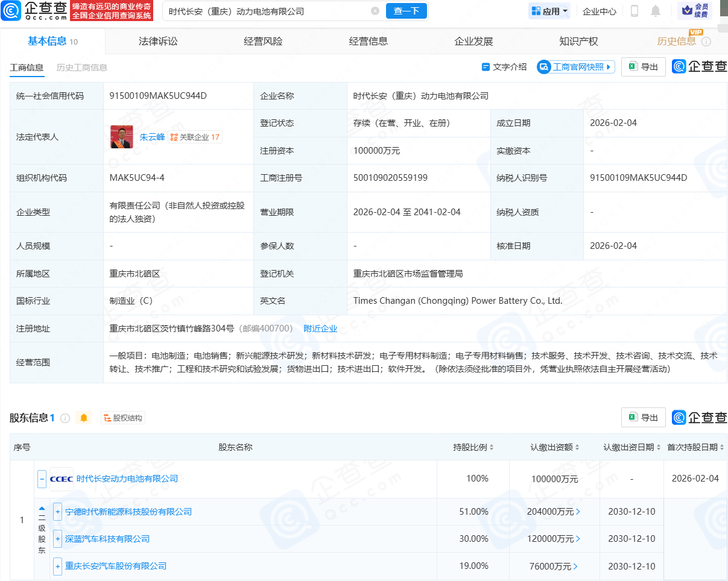Viewport: 728px width, 581px height.
Task: Export shareholder data with the 导出 button
Action: (643, 417)
